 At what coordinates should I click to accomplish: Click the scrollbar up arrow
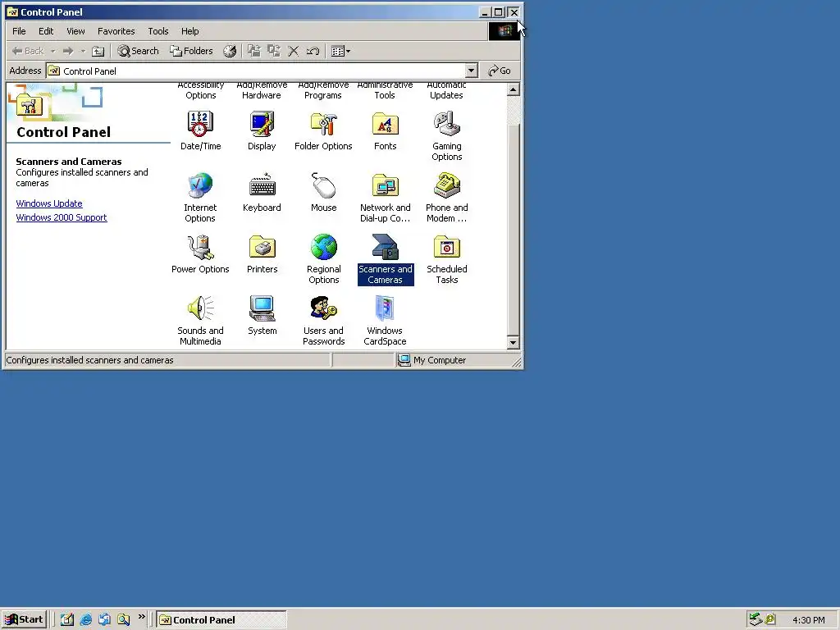point(514,89)
